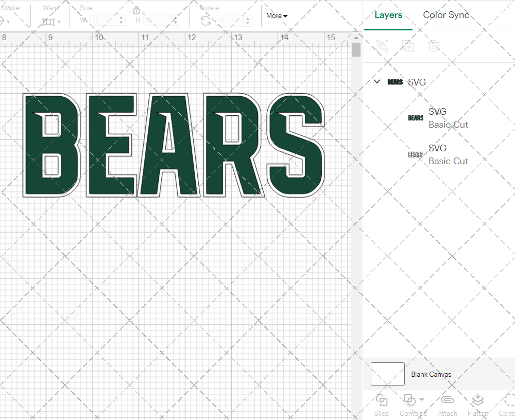Open the Combine dropdown arrow

coord(422,399)
